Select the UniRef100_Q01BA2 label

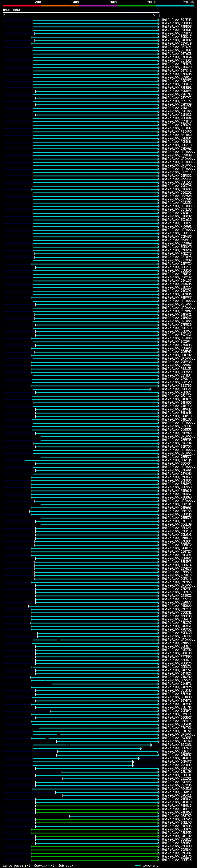177,765
